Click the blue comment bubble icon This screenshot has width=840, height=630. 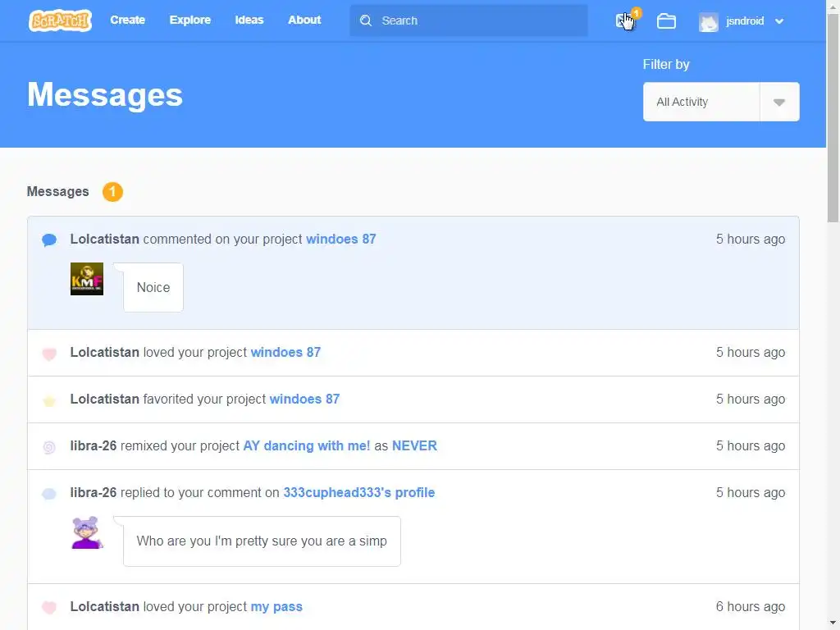(49, 240)
